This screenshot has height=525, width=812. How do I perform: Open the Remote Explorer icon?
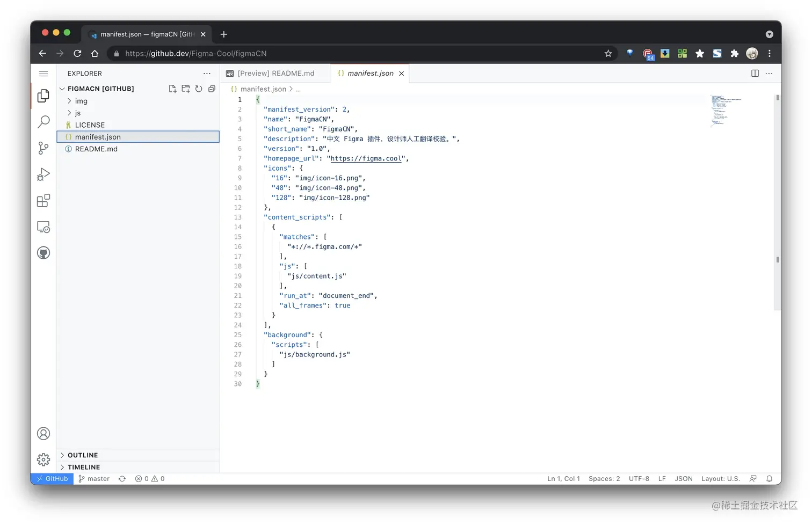click(x=44, y=227)
